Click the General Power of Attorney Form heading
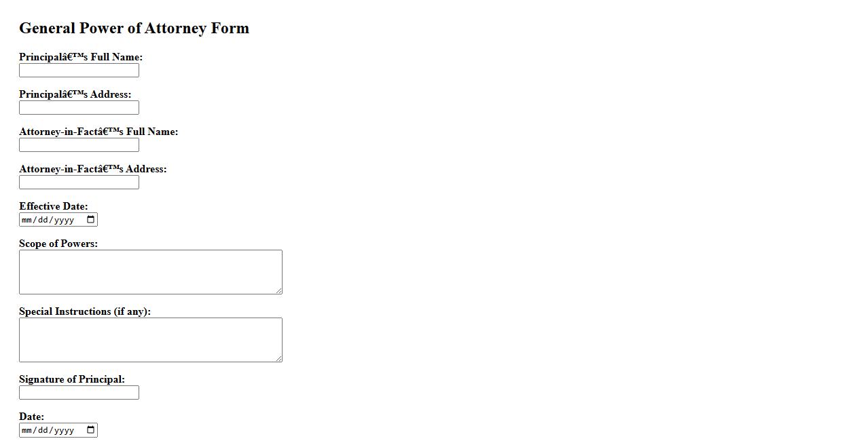Image resolution: width=868 pixels, height=441 pixels. [134, 28]
